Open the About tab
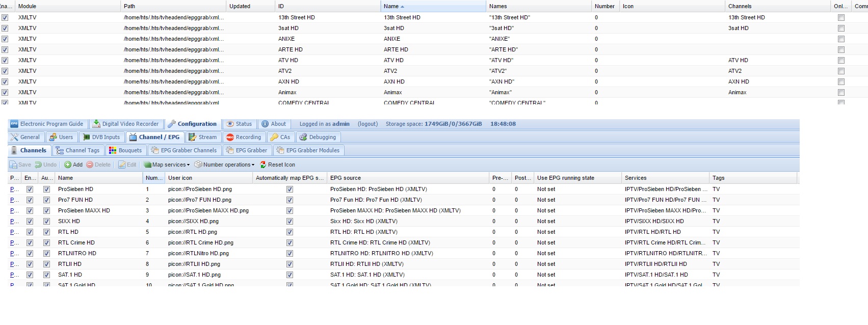Screen dimensions: 868x325 point(274,124)
